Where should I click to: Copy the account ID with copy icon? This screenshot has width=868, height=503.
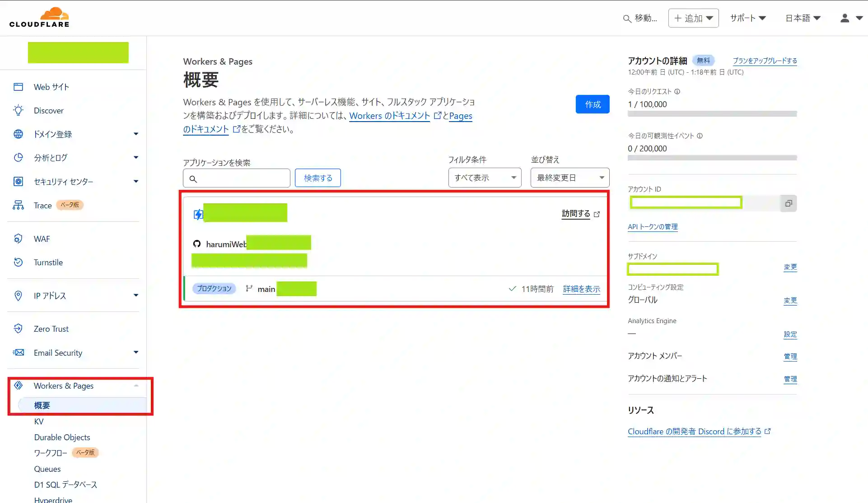point(789,203)
